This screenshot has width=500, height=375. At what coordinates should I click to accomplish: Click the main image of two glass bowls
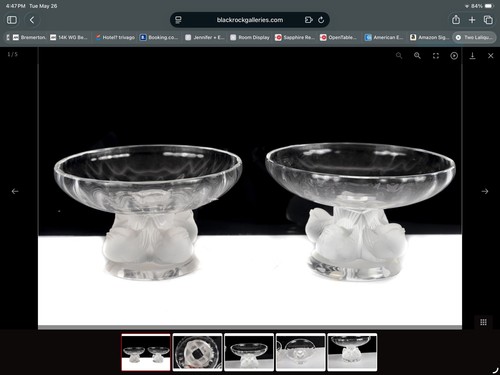[x=250, y=188]
